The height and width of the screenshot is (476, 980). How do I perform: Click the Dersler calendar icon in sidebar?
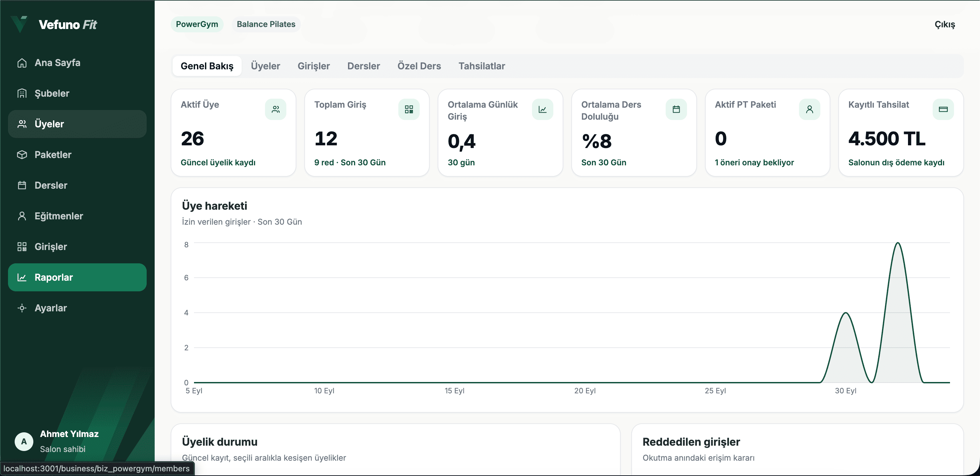pos(22,185)
